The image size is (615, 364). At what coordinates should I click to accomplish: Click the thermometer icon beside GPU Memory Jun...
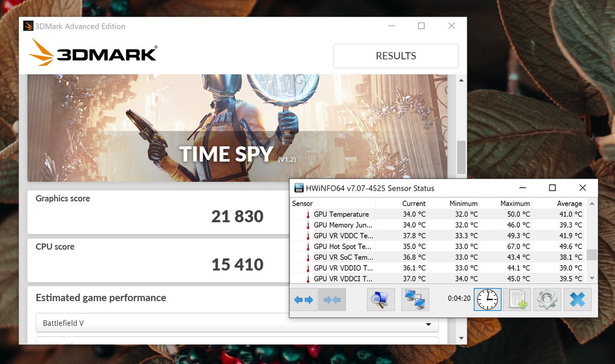click(x=308, y=225)
